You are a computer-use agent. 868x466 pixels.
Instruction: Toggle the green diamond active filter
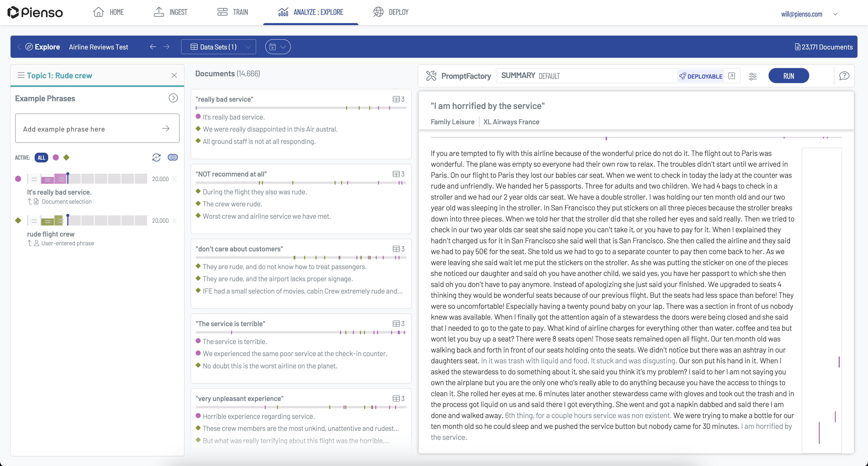click(x=66, y=157)
